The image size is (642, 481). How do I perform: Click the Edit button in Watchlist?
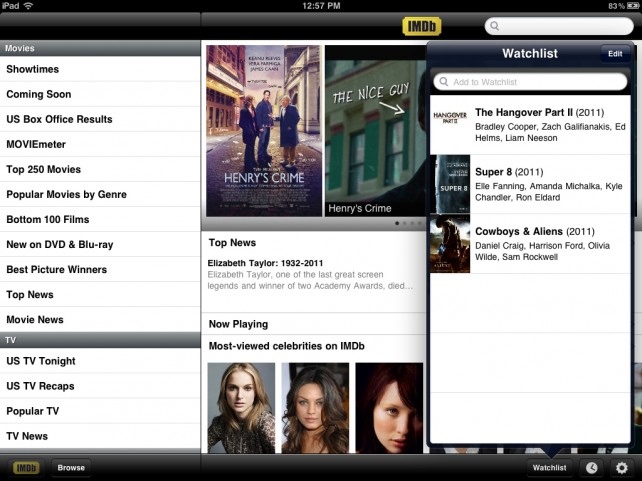click(x=615, y=54)
